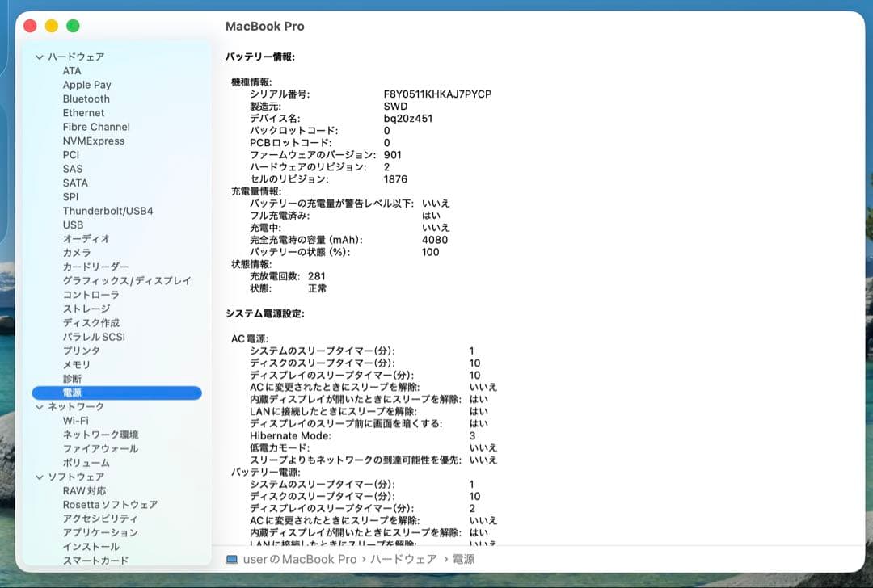This screenshot has width=873, height=588.
Task: Open the 診断 diagnostics page
Action: 73,378
